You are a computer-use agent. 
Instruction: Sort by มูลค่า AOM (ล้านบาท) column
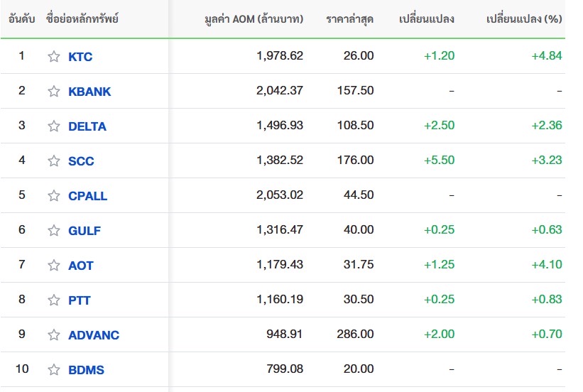click(253, 18)
